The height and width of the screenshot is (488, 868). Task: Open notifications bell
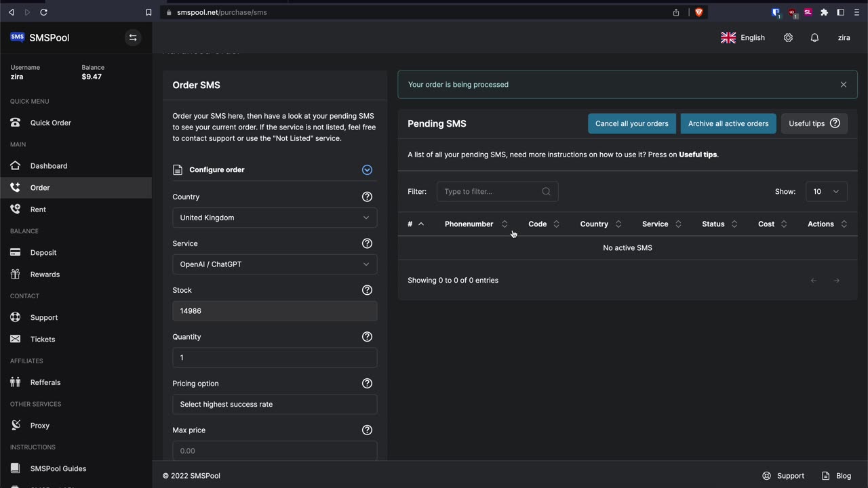pos(814,38)
